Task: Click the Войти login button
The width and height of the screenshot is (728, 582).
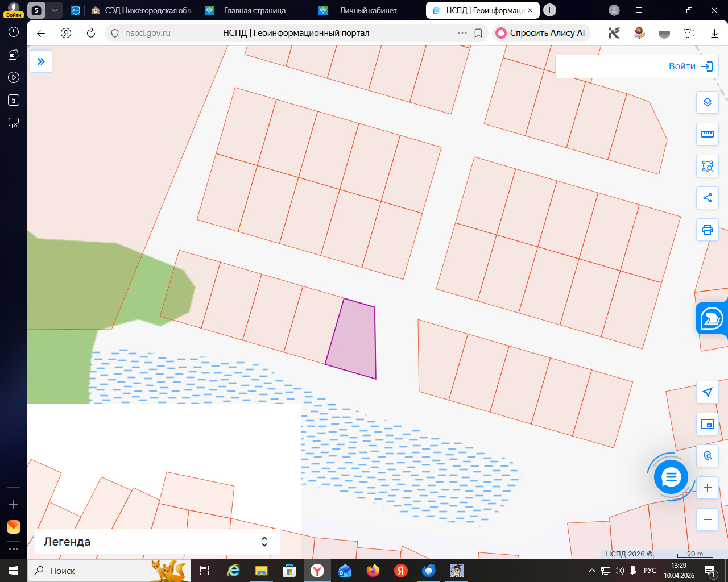Action: [690, 66]
